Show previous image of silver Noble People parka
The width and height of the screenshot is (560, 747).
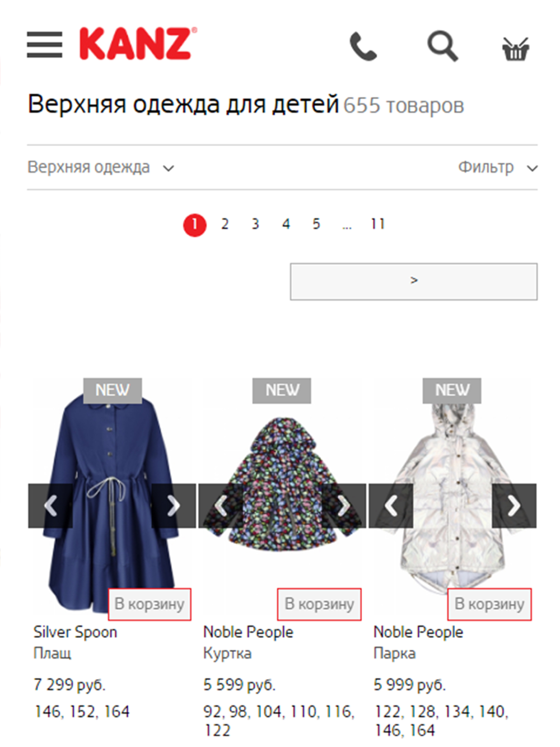391,506
